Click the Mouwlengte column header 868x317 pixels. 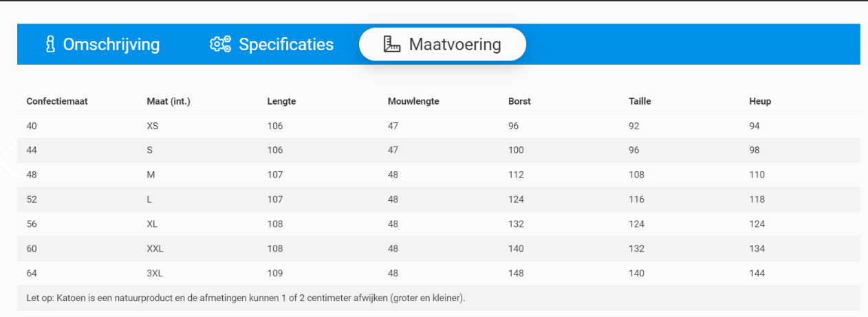click(x=413, y=101)
